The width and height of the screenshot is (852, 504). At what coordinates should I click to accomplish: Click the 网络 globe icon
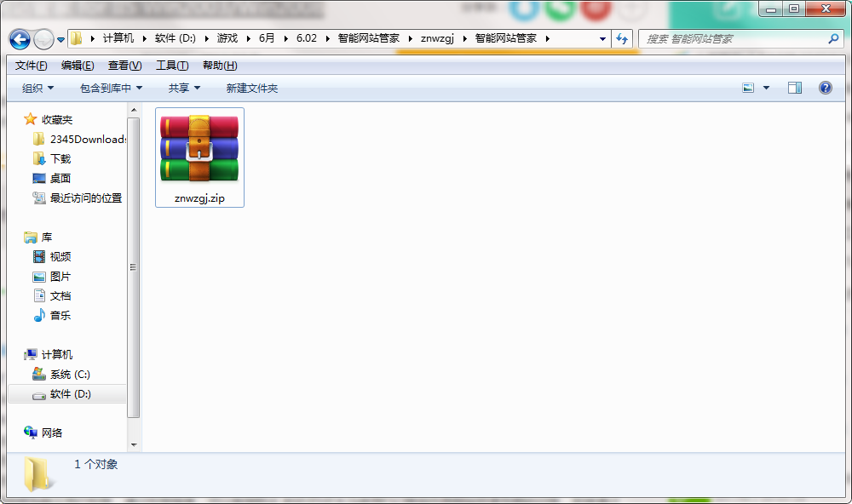pos(31,432)
